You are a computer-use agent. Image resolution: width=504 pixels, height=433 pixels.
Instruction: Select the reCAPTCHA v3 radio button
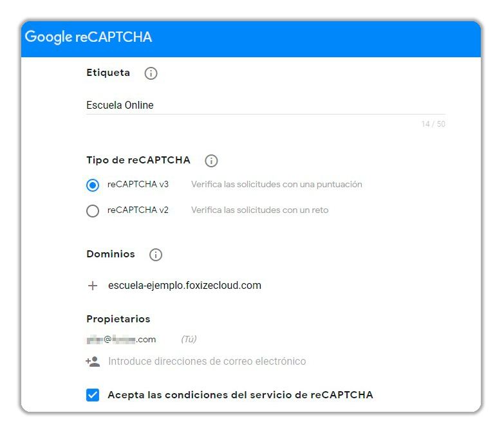[x=93, y=185]
